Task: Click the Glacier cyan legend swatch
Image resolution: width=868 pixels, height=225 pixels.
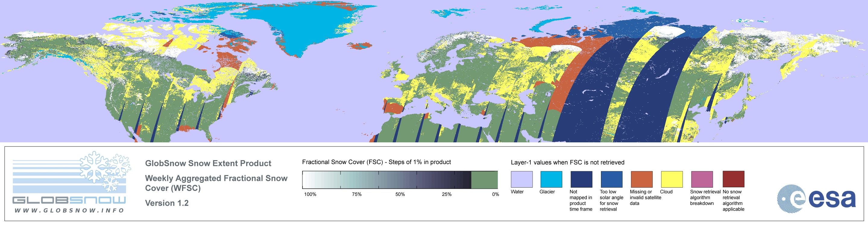Action: pyautogui.click(x=551, y=179)
